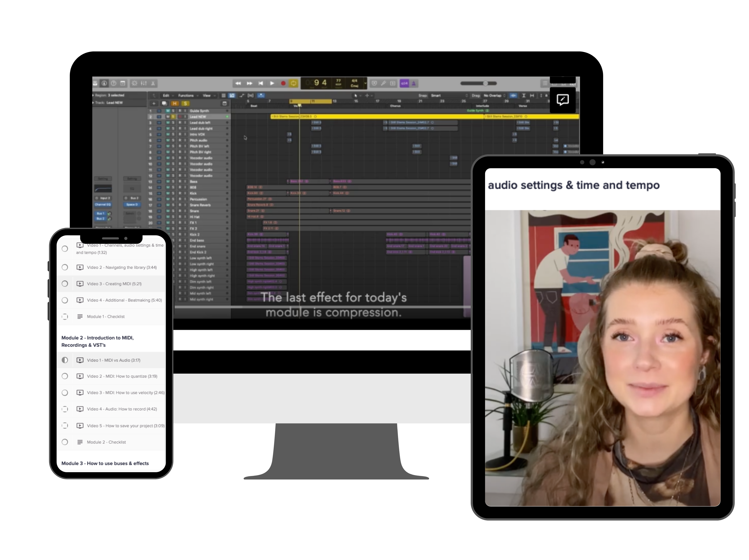Mute the Pitch audio track

pyautogui.click(x=168, y=140)
